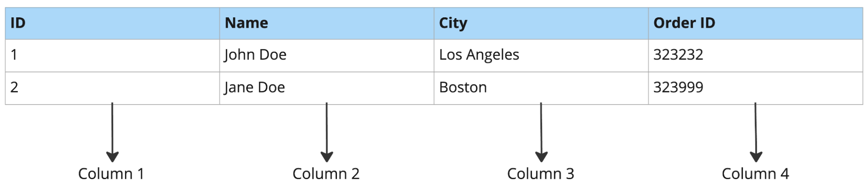868x190 pixels.
Task: Select the arrow above Column 3
Action: (541, 132)
